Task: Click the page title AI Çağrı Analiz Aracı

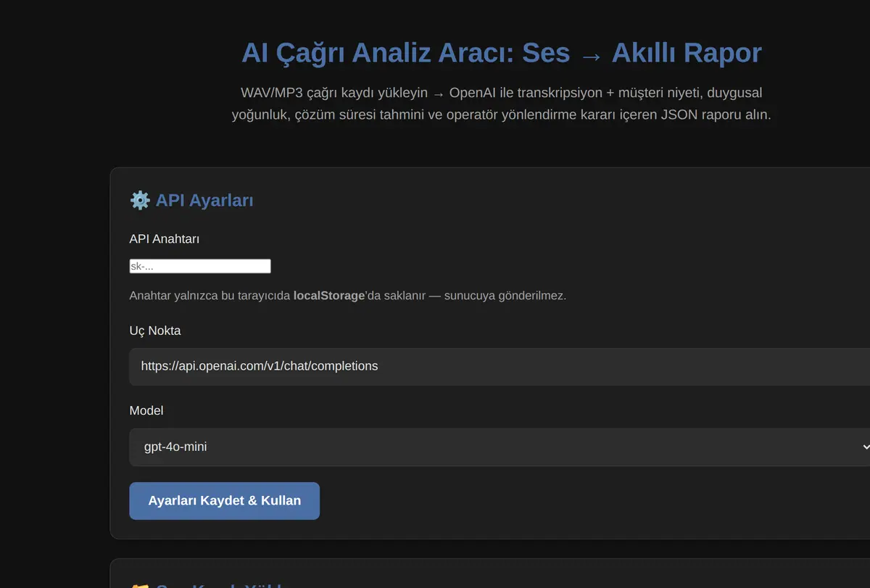Action: coord(502,53)
